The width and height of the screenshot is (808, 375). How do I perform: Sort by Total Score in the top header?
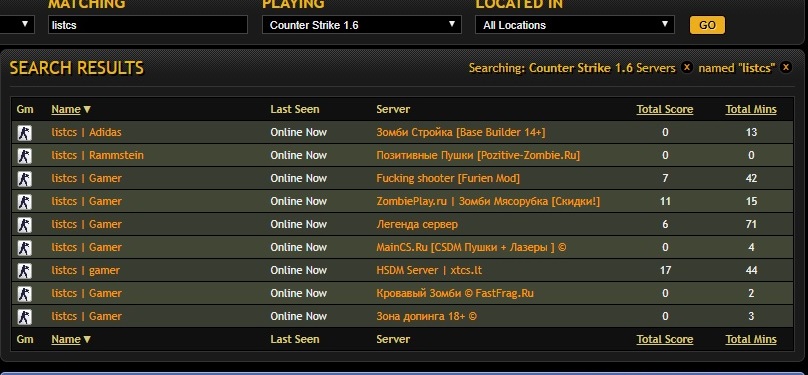(x=665, y=109)
